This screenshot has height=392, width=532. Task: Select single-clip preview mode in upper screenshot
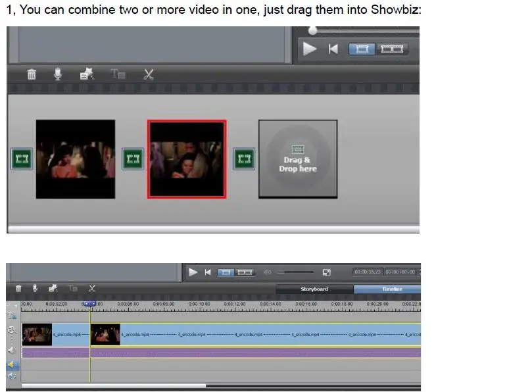click(362, 49)
